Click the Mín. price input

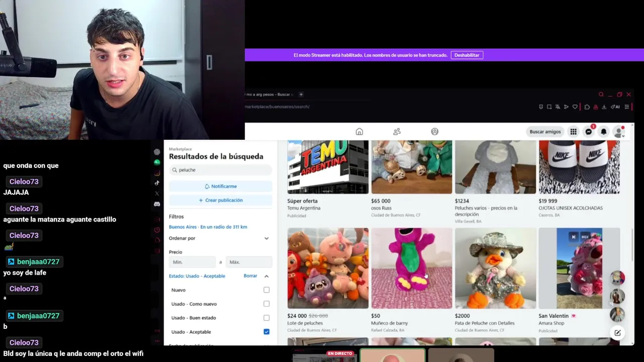[192, 262]
